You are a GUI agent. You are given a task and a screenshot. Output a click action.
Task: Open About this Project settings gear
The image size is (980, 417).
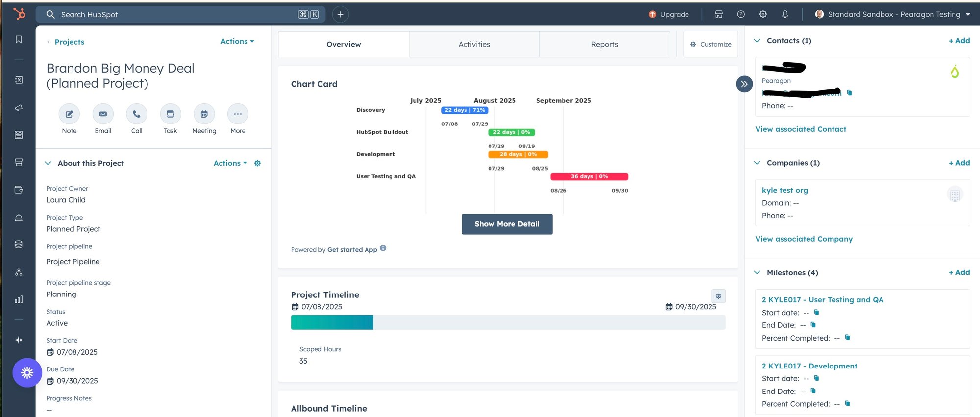pyautogui.click(x=257, y=163)
